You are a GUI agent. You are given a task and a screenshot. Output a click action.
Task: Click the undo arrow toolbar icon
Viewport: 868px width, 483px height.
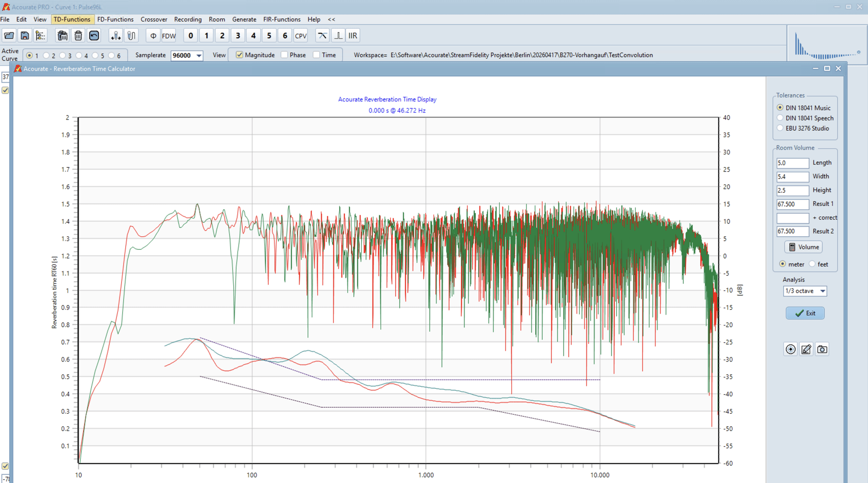94,36
